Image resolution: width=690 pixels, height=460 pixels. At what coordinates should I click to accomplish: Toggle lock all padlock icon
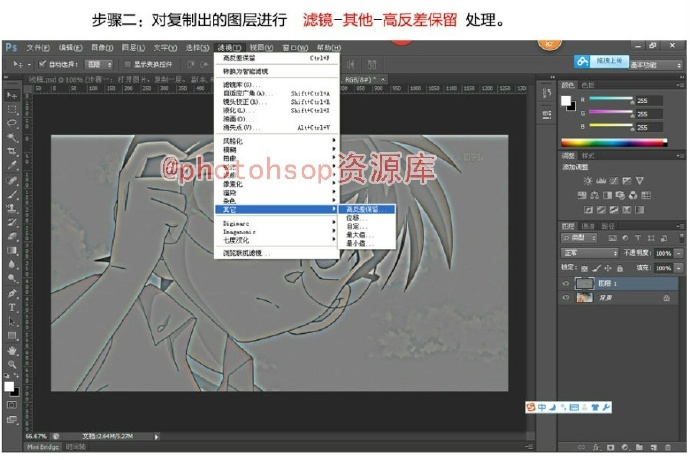tap(620, 268)
